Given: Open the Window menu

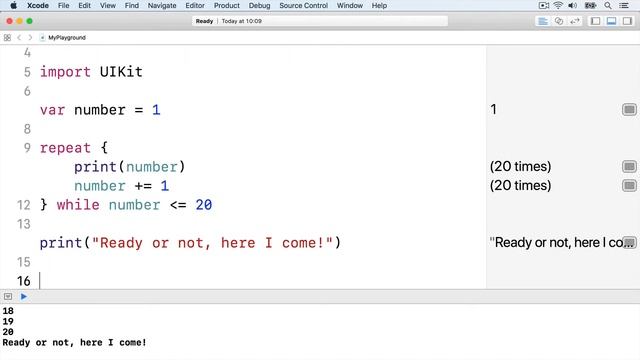Looking at the screenshot, I should [x=350, y=6].
